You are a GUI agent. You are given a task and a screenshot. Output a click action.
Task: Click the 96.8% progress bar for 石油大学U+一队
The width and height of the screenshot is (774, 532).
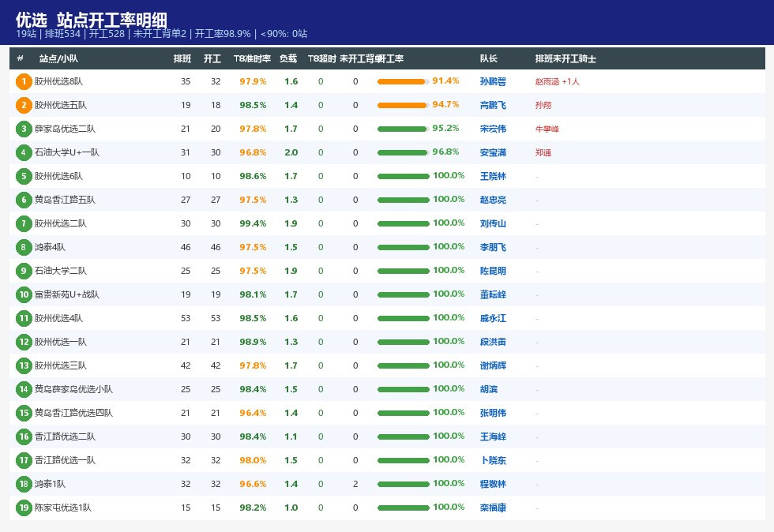(x=404, y=152)
